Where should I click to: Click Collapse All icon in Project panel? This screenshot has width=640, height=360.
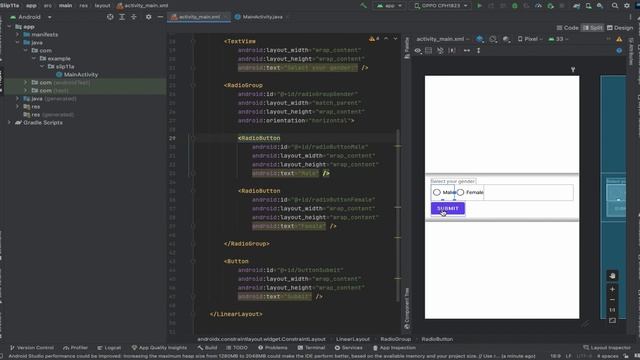[133, 17]
